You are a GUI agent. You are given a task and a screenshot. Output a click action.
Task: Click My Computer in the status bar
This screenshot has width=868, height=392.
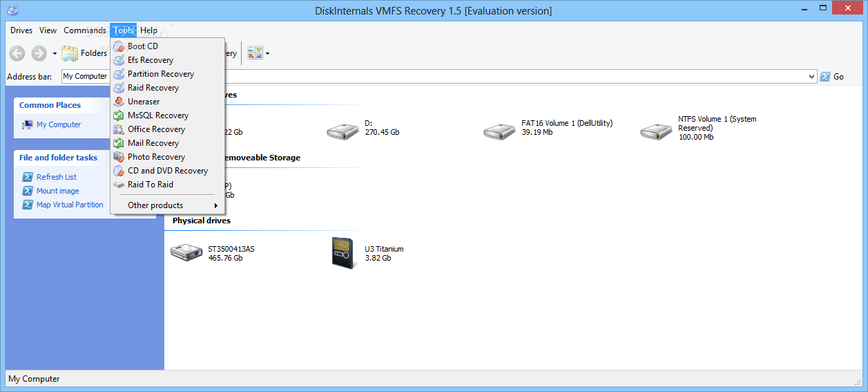point(34,379)
